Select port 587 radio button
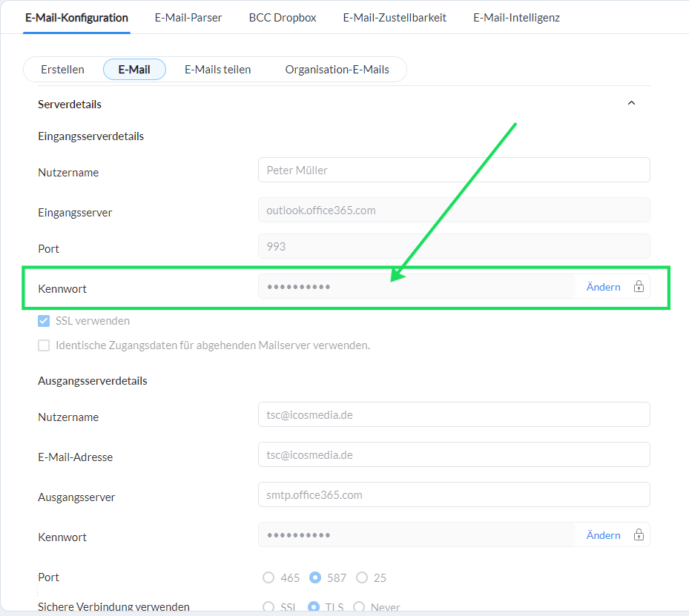The image size is (689, 616). [315, 577]
